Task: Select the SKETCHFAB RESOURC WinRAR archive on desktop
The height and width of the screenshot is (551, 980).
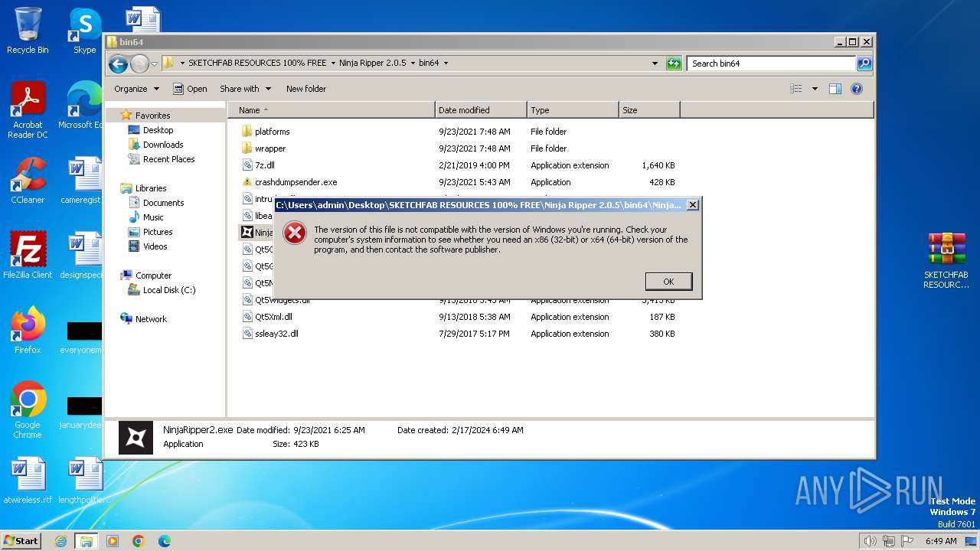Action: click(946, 260)
